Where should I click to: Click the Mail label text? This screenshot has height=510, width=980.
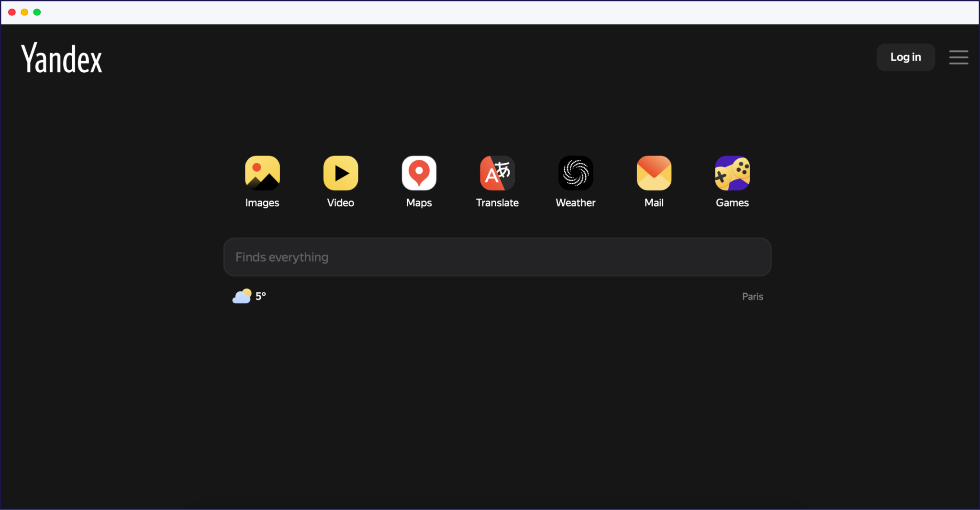(654, 202)
